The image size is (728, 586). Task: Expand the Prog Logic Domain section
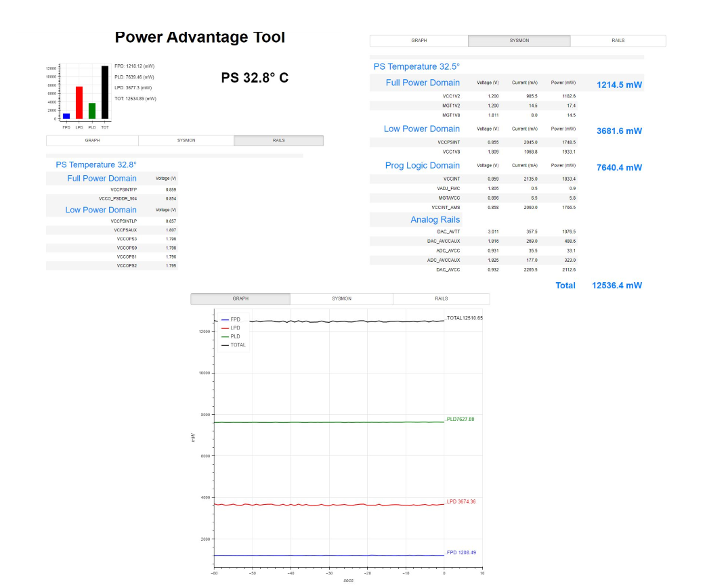(423, 165)
